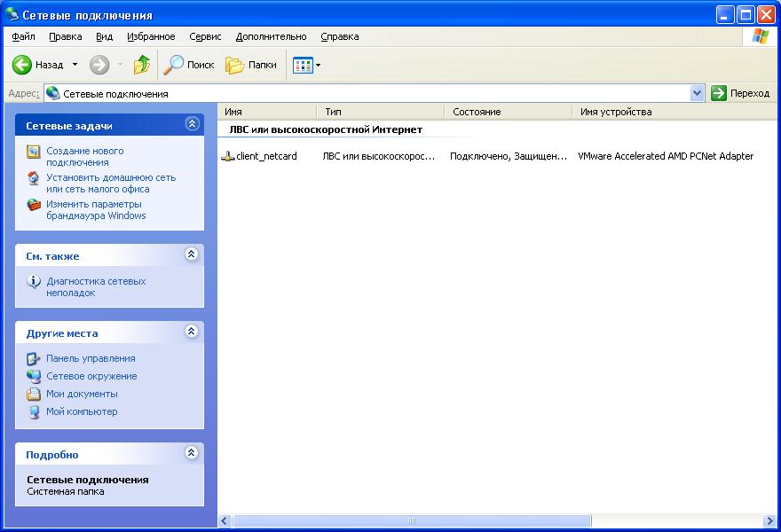This screenshot has width=781, height=532.
Task: Open Сетевое окружение link
Action: click(x=91, y=376)
